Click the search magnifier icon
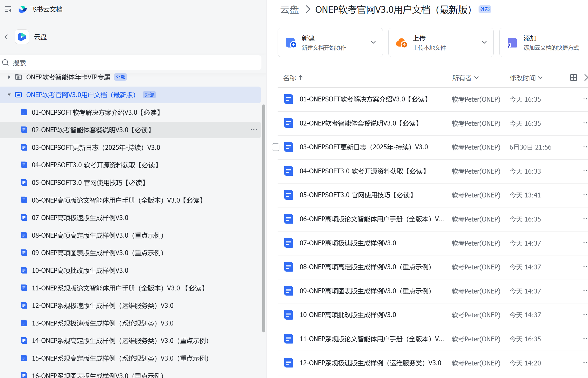588x378 pixels. pyautogui.click(x=5, y=62)
